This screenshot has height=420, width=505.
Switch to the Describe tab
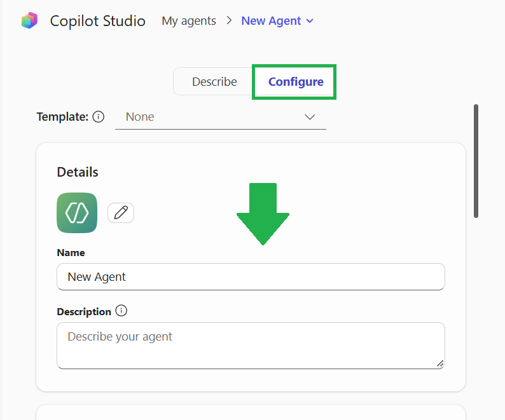click(214, 82)
